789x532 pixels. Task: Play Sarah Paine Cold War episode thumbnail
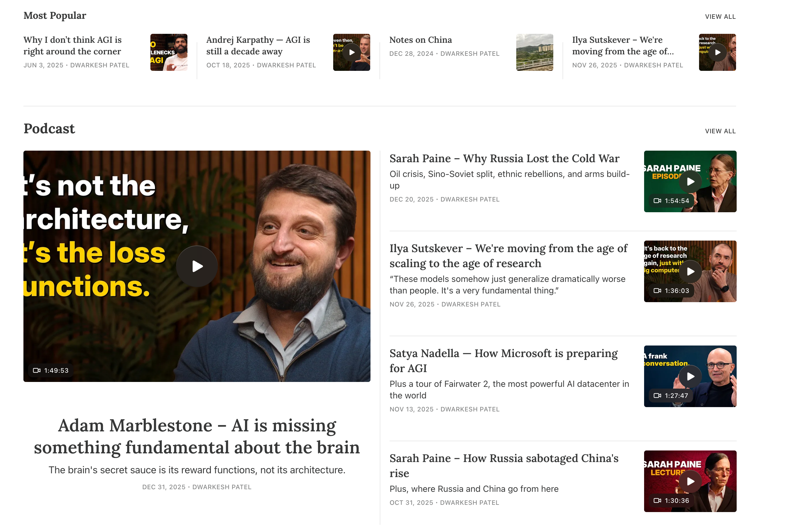[x=690, y=182]
